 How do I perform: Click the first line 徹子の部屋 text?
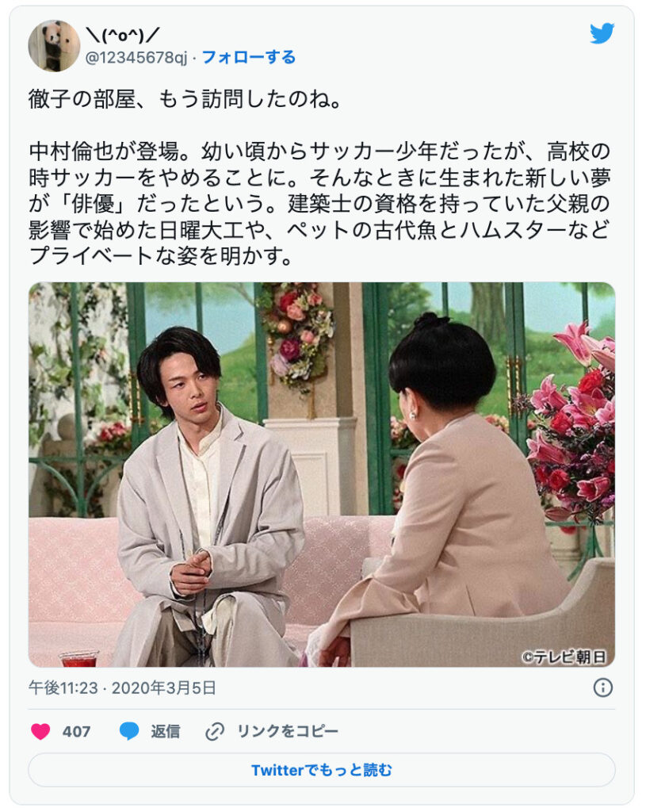(x=185, y=99)
